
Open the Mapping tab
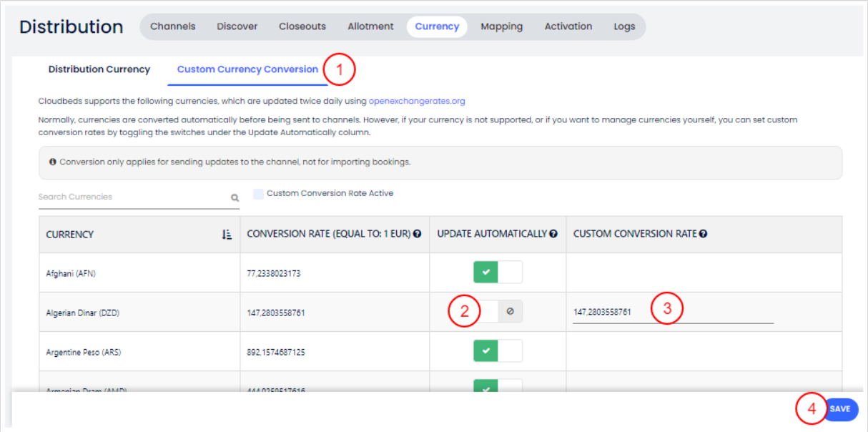[501, 26]
